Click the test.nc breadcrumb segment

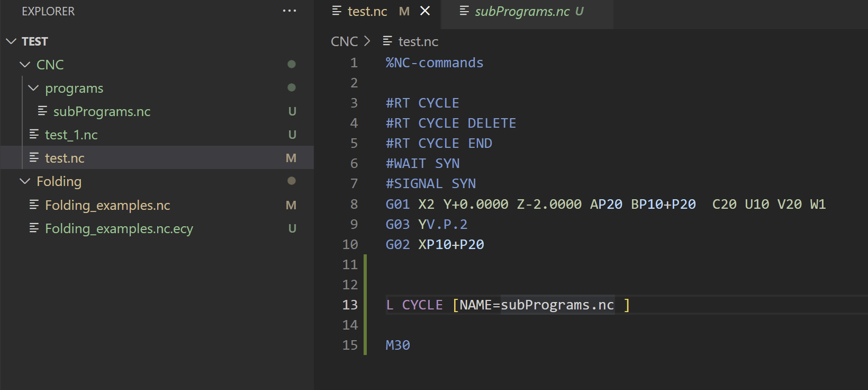(418, 41)
